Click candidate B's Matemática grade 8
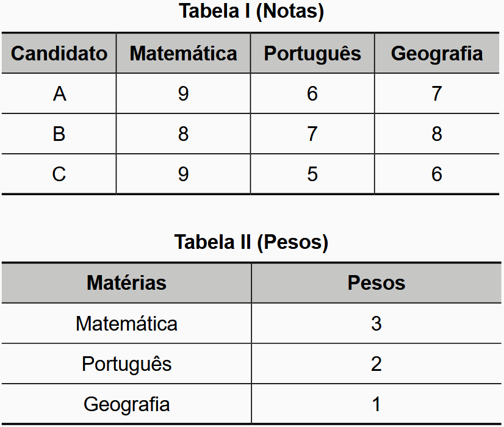 [x=183, y=134]
